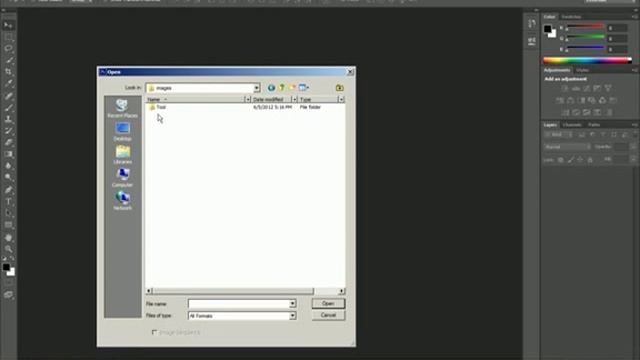Expand the File name dropdown arrow
Screen dimensions: 640x360
[x=292, y=304]
